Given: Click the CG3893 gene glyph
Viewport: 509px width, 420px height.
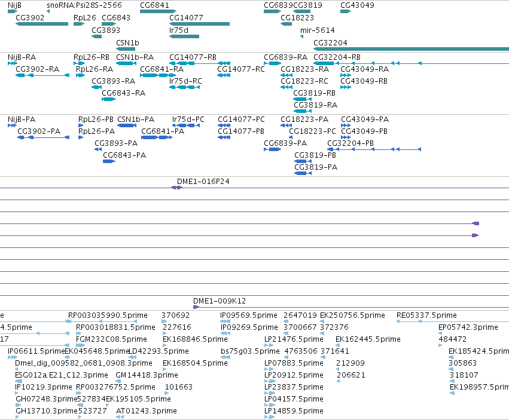Looking at the screenshot, I should (97, 36).
